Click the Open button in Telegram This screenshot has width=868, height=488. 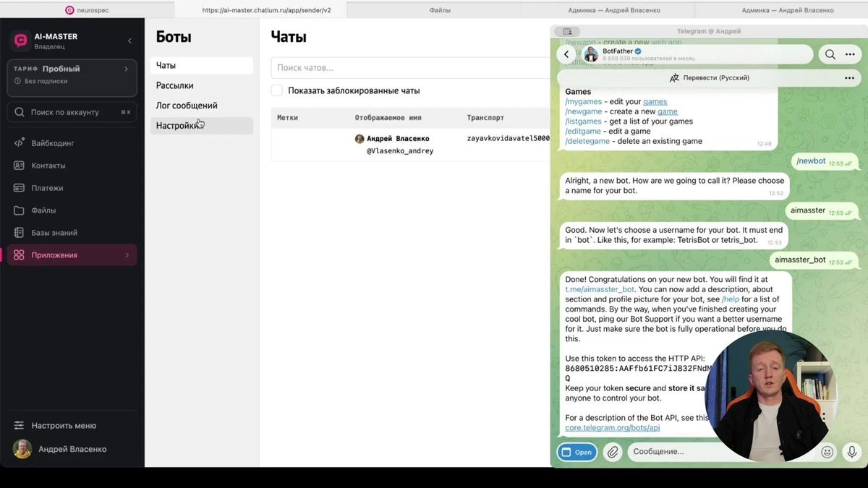click(x=576, y=452)
